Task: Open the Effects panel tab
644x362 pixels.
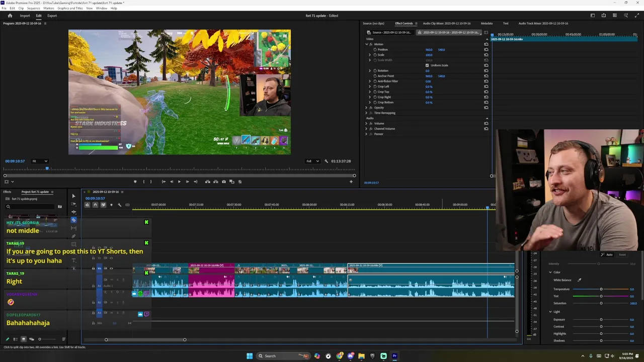Action: [x=7, y=192]
